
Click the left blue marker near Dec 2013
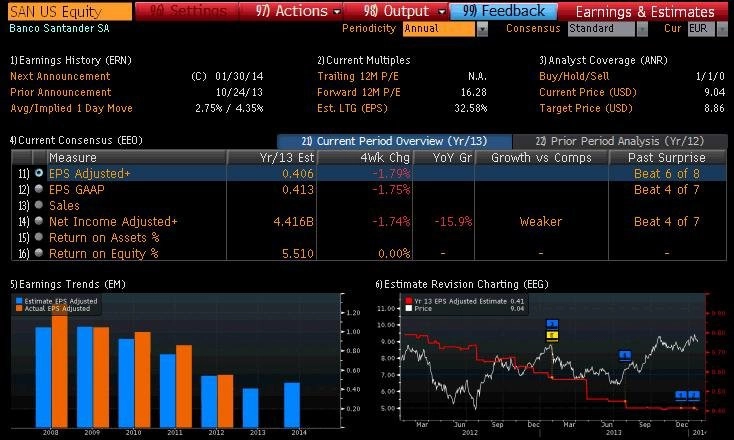pyautogui.click(x=681, y=396)
